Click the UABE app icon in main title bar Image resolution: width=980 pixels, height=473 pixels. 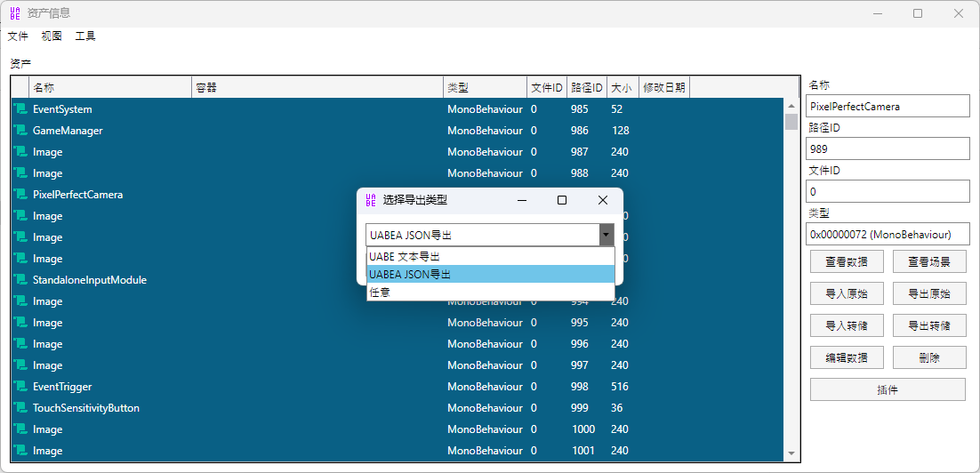click(x=15, y=13)
